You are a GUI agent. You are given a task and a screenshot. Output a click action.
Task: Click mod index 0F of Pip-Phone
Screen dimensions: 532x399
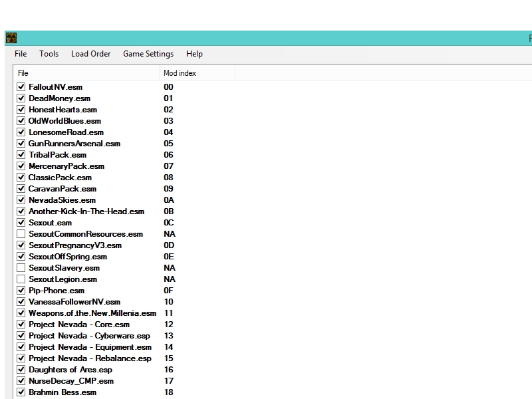pyautogui.click(x=168, y=291)
